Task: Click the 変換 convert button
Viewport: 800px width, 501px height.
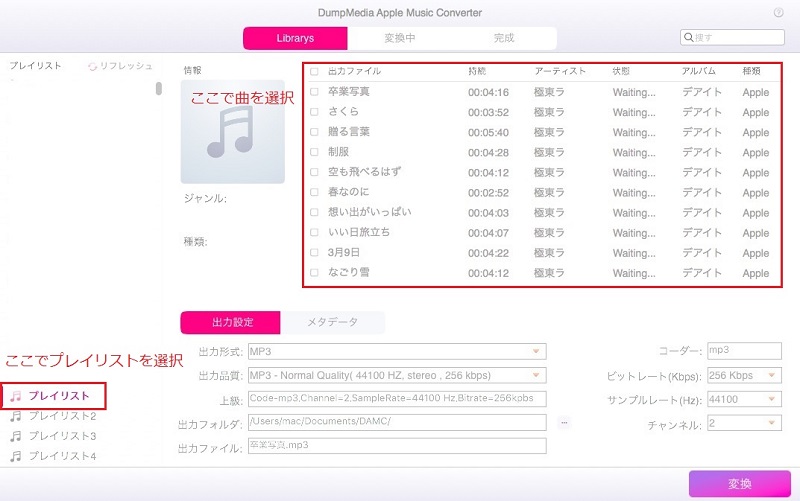Action: (x=740, y=484)
